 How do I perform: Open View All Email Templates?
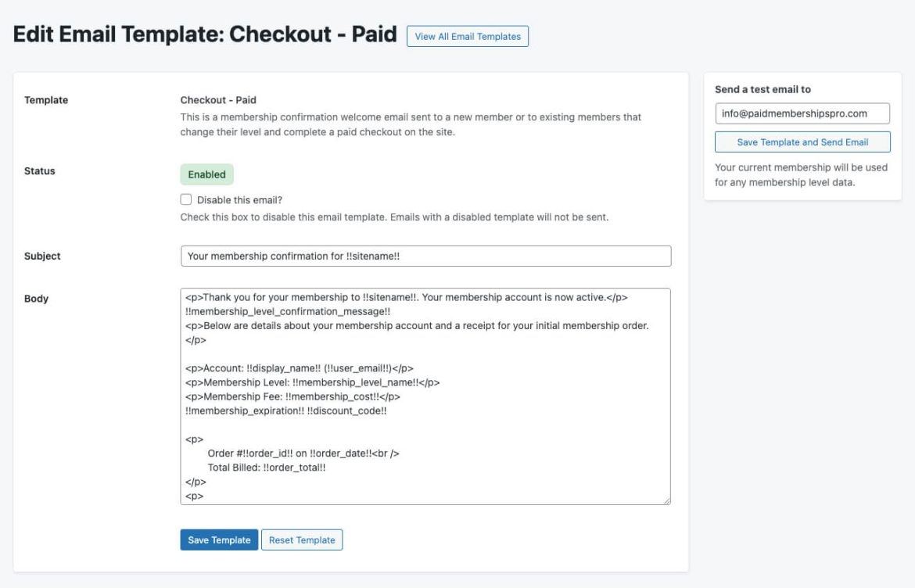tap(466, 35)
